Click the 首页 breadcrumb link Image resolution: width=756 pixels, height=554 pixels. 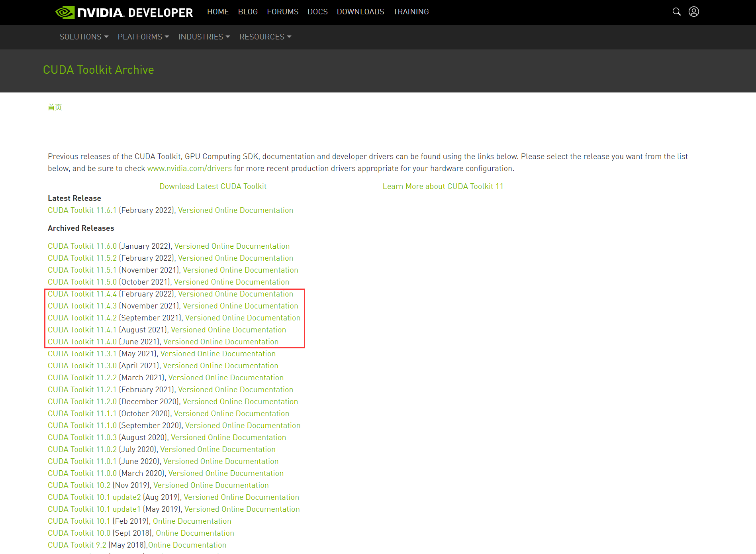(55, 107)
